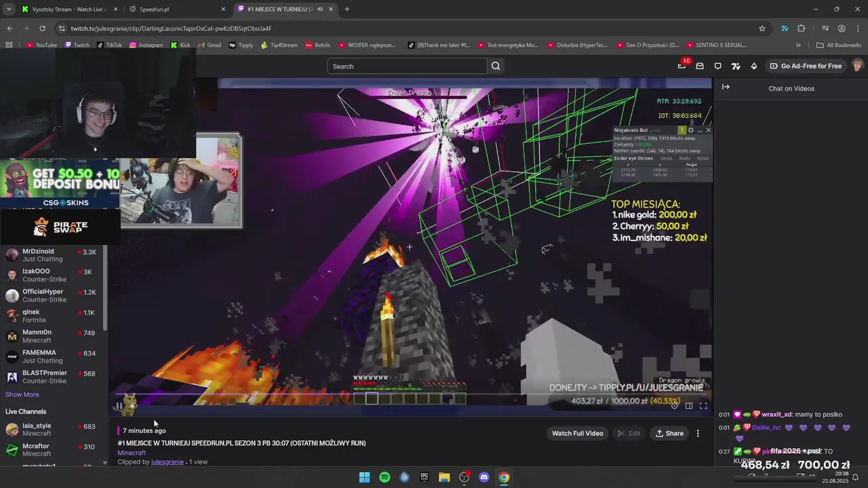This screenshot has width=868, height=488.
Task: Open lala_style live channel
Action: (53, 430)
